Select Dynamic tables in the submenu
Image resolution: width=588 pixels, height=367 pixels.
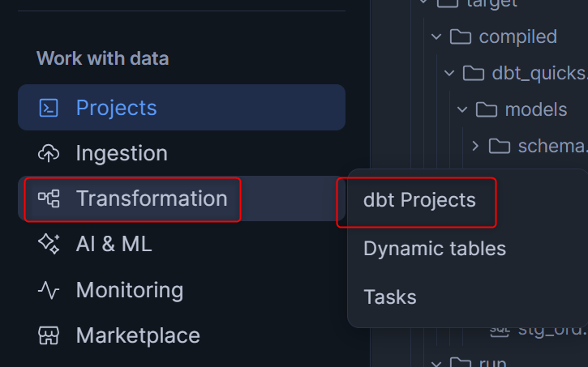(434, 249)
